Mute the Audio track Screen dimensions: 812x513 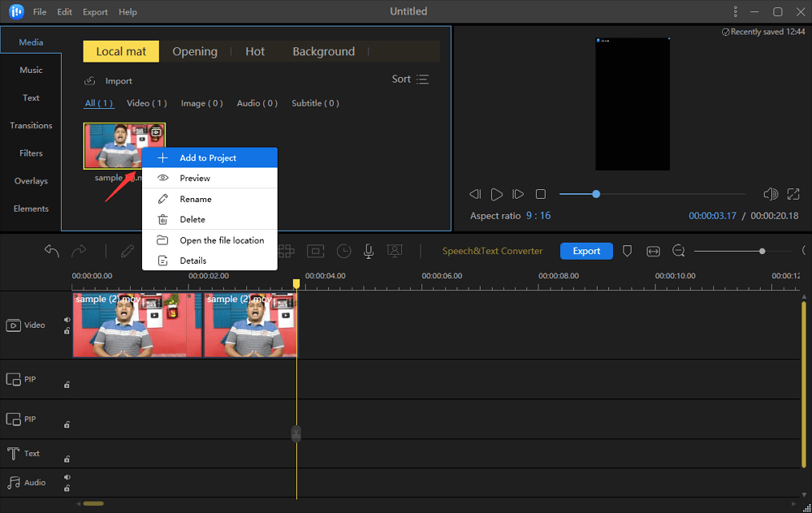67,477
